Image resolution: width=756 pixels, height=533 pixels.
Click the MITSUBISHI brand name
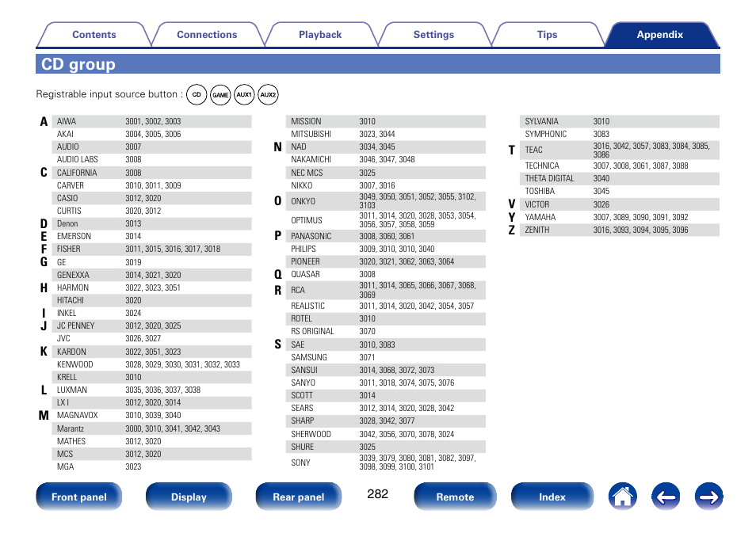[x=311, y=134]
